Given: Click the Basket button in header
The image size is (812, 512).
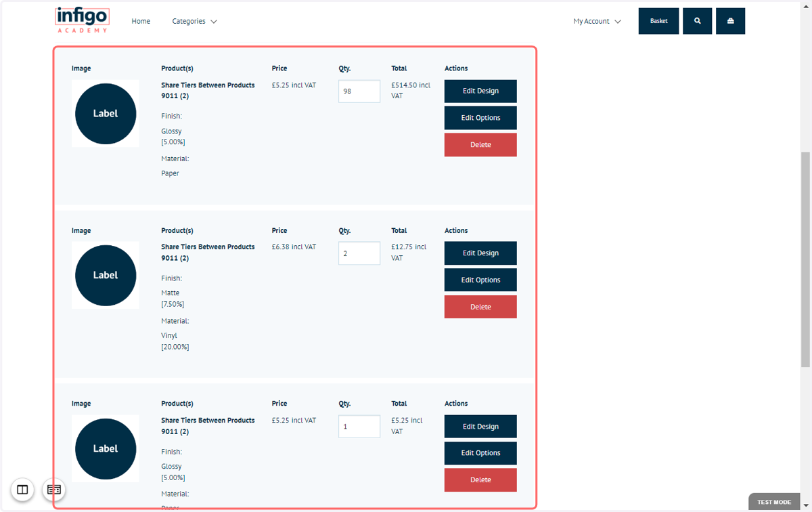Looking at the screenshot, I should [x=659, y=21].
